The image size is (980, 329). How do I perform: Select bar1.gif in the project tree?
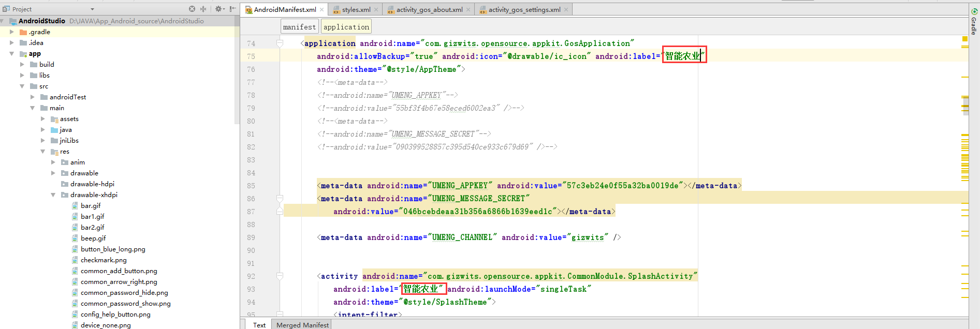pos(93,217)
